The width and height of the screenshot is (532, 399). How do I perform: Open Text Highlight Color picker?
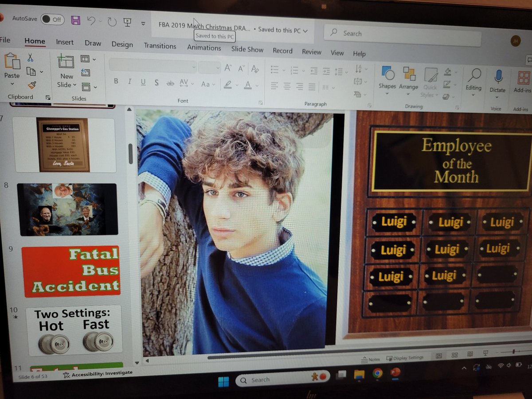[231, 84]
